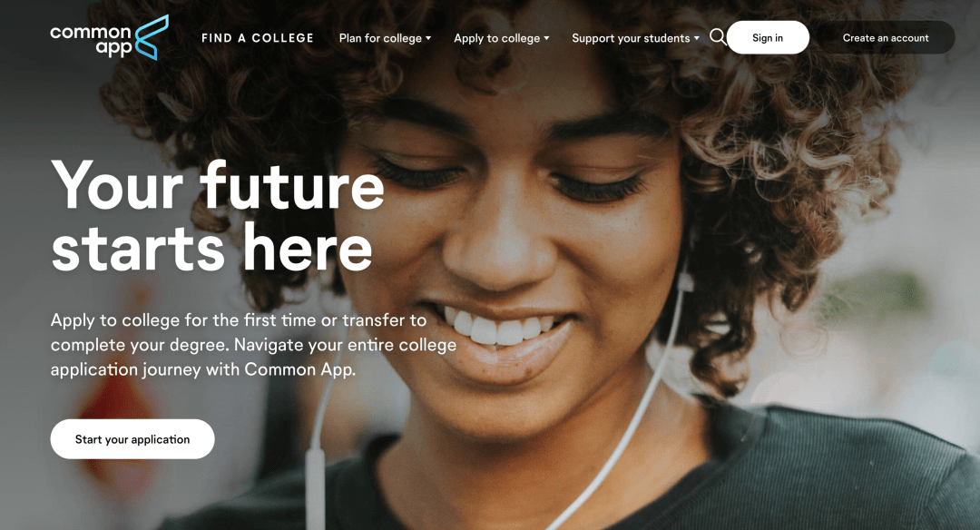The height and width of the screenshot is (530, 980).
Task: Click the blue Common App logo mark
Action: [x=152, y=37]
